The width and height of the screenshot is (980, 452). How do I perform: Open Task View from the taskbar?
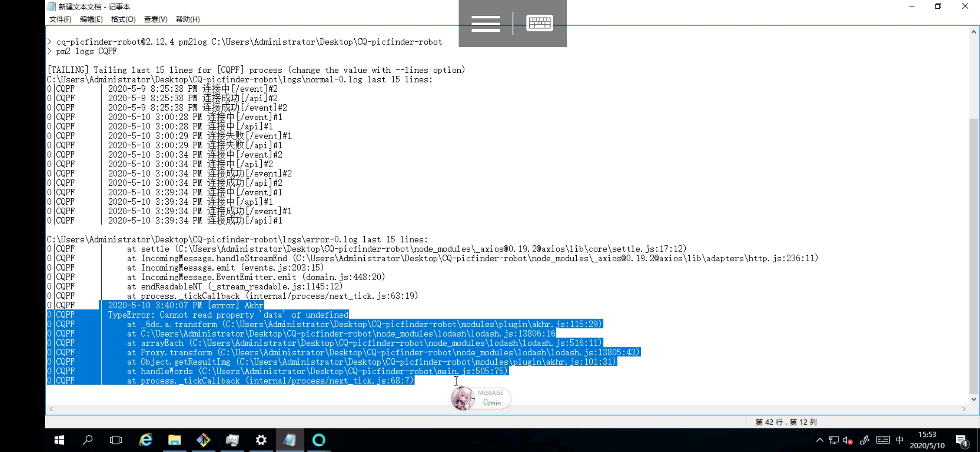(x=116, y=440)
